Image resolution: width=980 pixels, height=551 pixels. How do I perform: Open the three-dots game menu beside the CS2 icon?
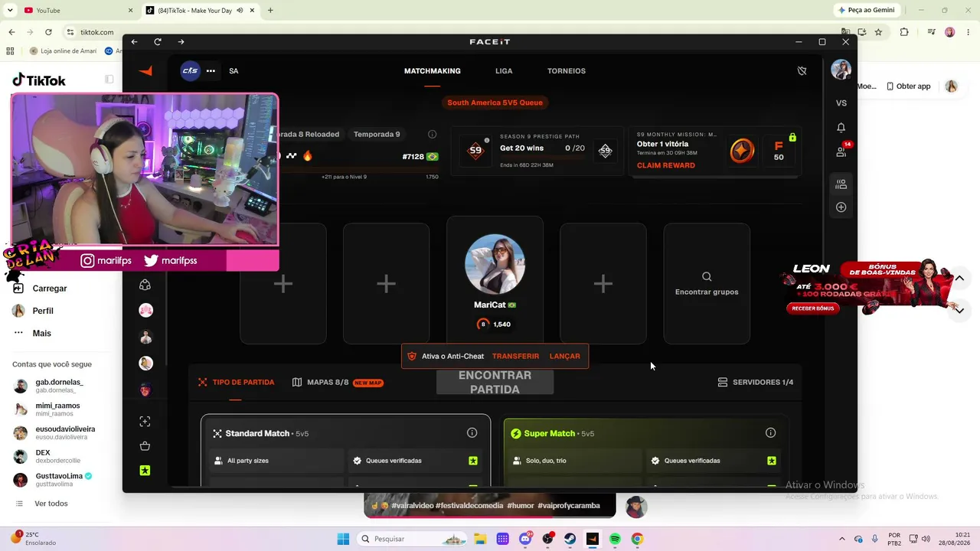click(211, 71)
